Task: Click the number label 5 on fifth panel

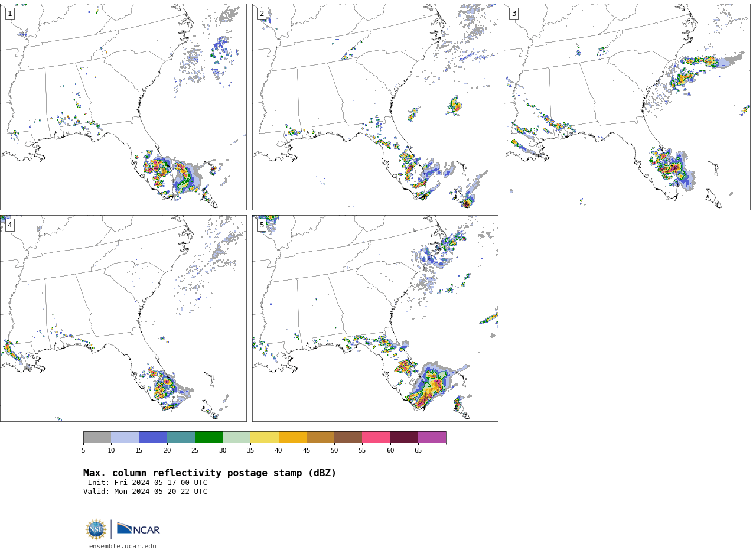Action: coord(262,225)
